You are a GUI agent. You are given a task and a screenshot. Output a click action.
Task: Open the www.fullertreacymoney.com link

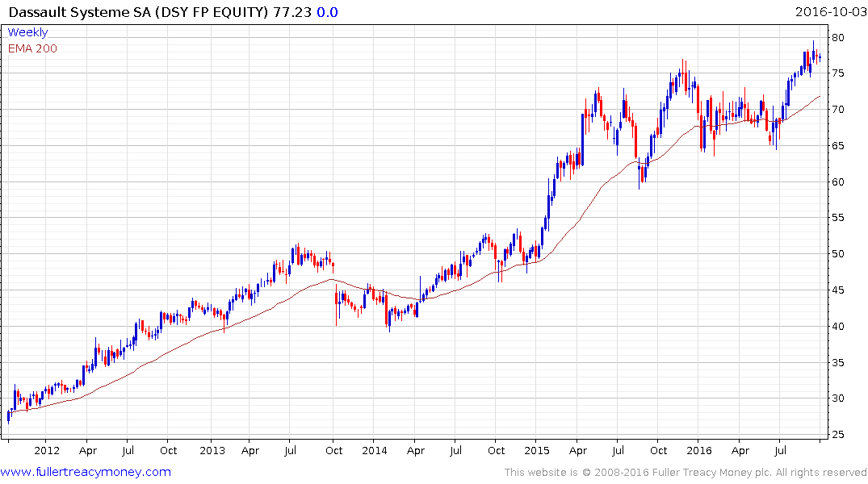click(x=86, y=472)
